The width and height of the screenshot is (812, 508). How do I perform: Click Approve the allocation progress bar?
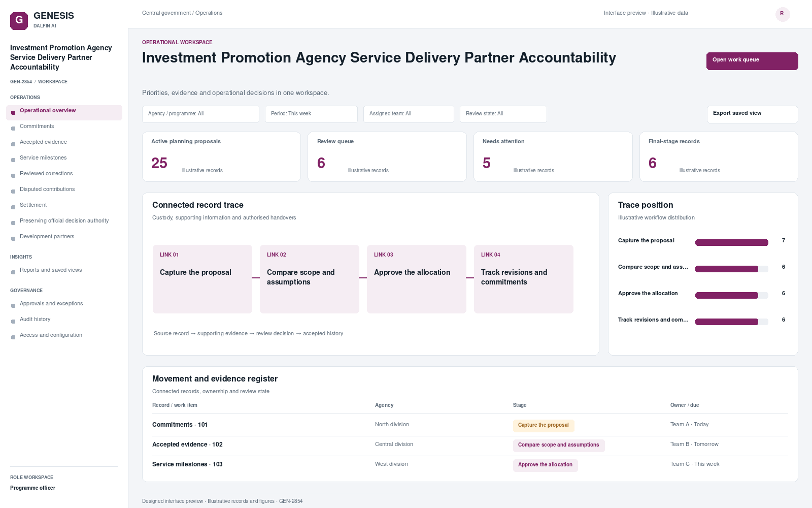732,296
